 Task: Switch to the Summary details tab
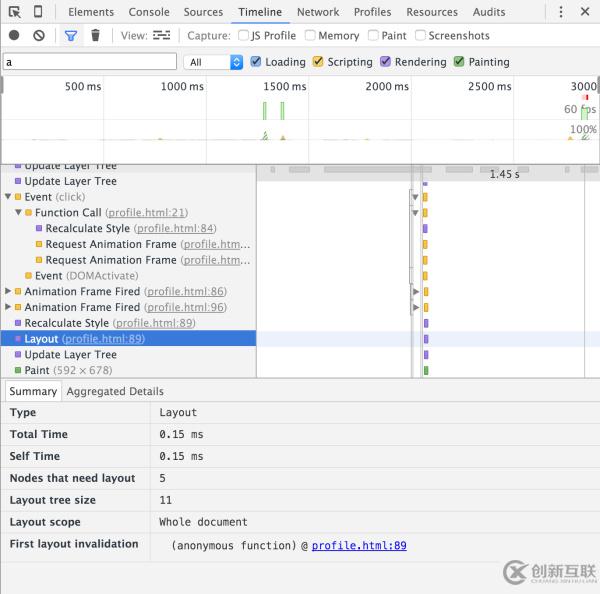click(33, 391)
